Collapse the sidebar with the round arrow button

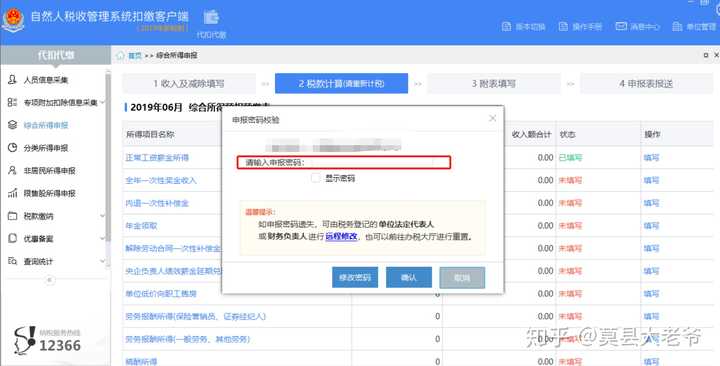pyautogui.click(x=50, y=280)
